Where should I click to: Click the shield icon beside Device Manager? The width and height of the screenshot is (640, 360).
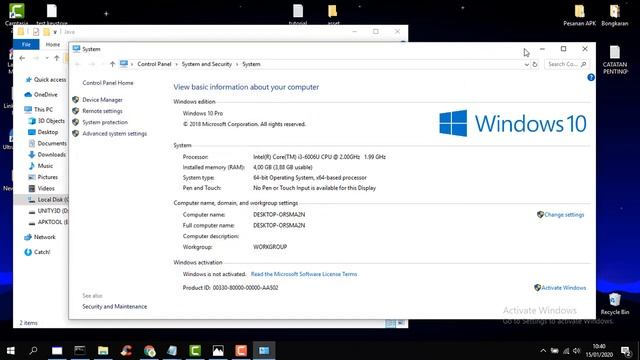click(76, 100)
